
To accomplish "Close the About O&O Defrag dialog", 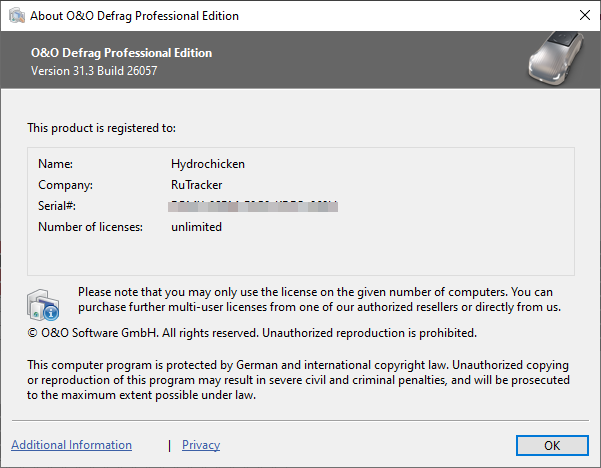I will point(585,15).
